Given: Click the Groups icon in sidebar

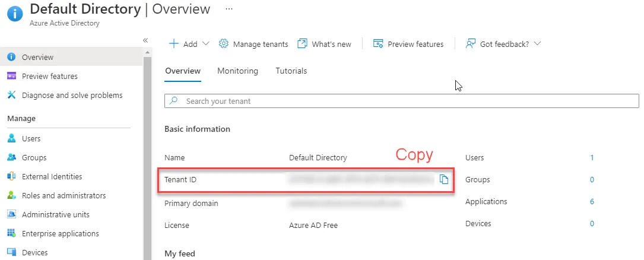Looking at the screenshot, I should [x=11, y=157].
